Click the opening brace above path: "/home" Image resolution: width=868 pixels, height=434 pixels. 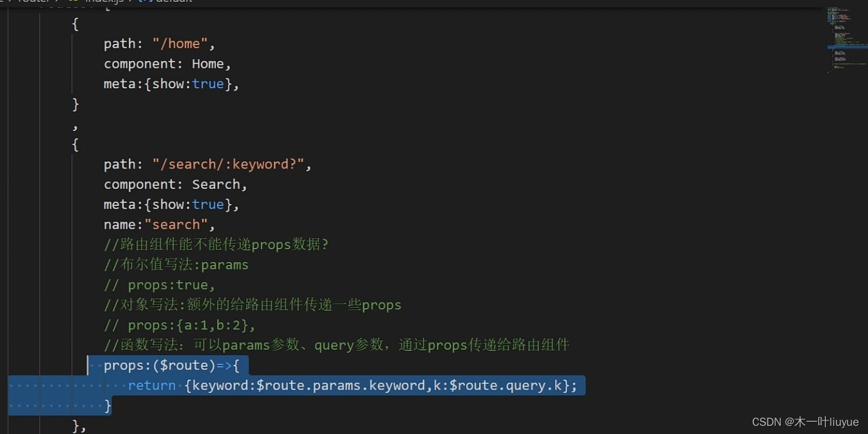(75, 24)
